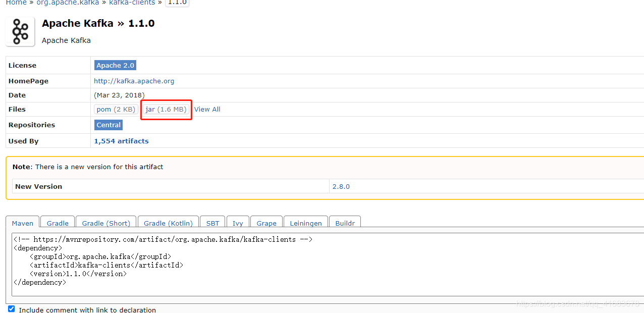
Task: Click the Apache Kafka » 1.1.0 heading
Action: click(x=98, y=23)
